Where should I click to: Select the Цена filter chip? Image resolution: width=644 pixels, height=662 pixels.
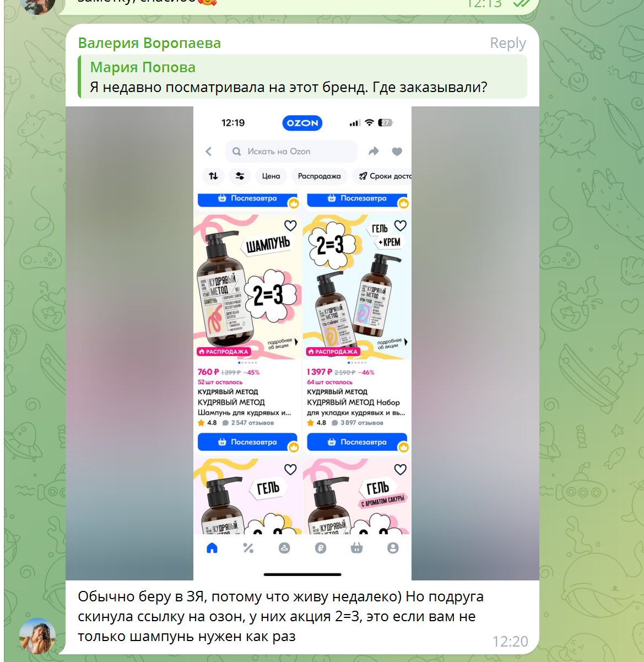coord(271,176)
